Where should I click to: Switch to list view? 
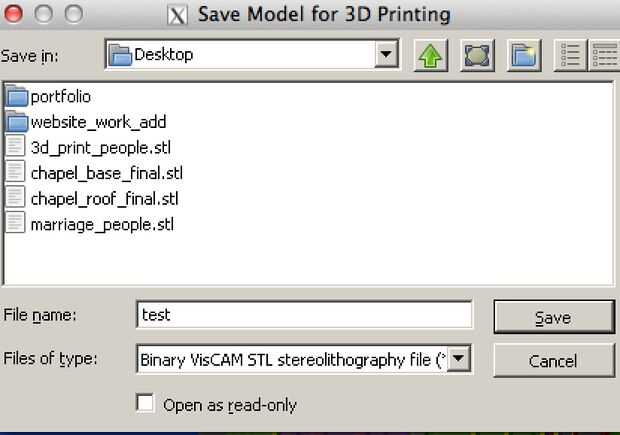tap(569, 55)
